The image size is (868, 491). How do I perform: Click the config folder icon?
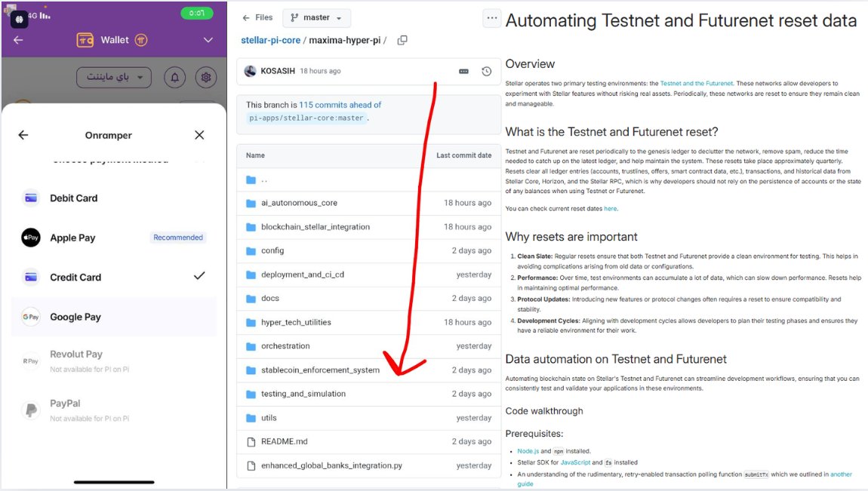click(x=251, y=251)
